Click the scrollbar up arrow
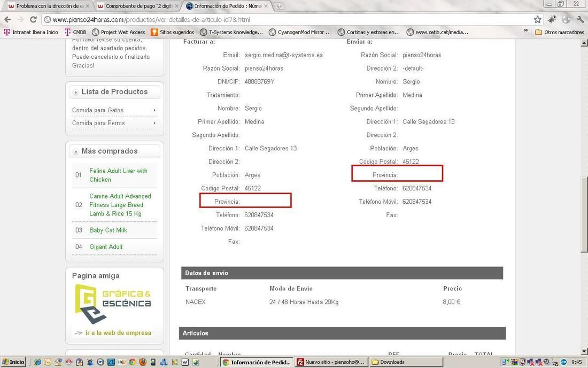Image resolution: width=588 pixels, height=368 pixels. tap(584, 43)
